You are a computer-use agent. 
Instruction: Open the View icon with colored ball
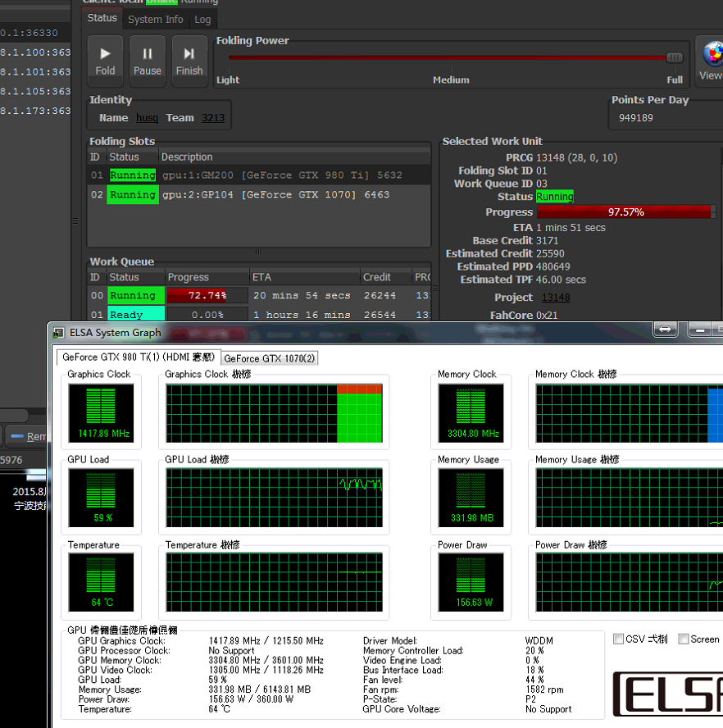(x=711, y=61)
